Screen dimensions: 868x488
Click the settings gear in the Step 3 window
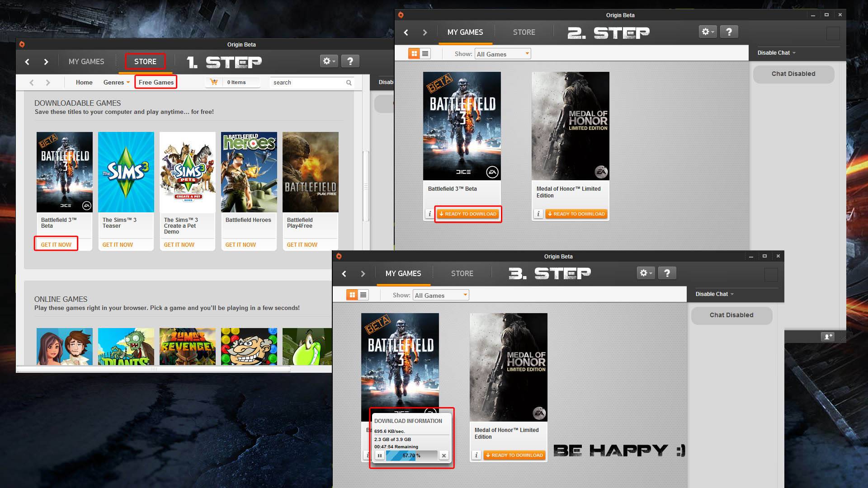pyautogui.click(x=645, y=273)
